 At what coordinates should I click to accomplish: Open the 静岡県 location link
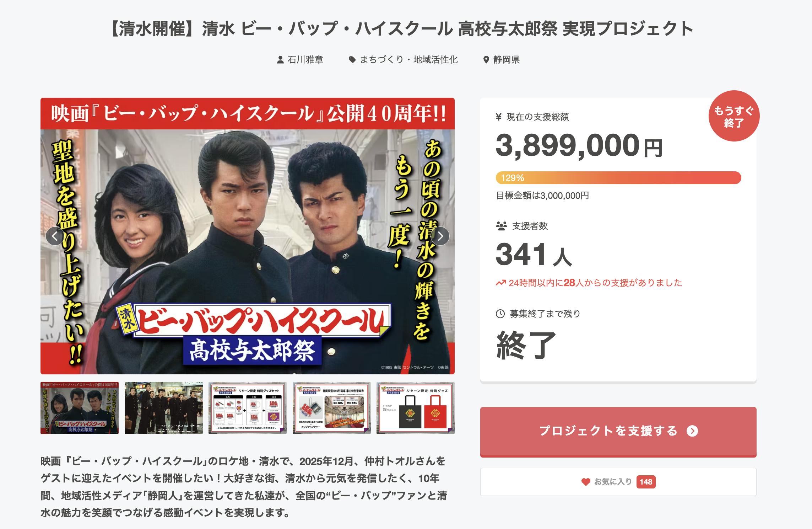(x=506, y=60)
